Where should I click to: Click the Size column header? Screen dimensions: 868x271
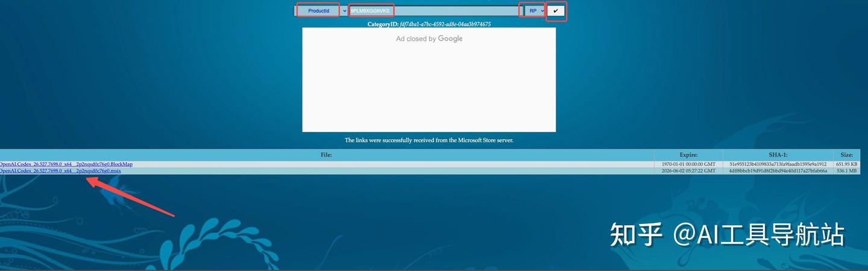click(846, 155)
